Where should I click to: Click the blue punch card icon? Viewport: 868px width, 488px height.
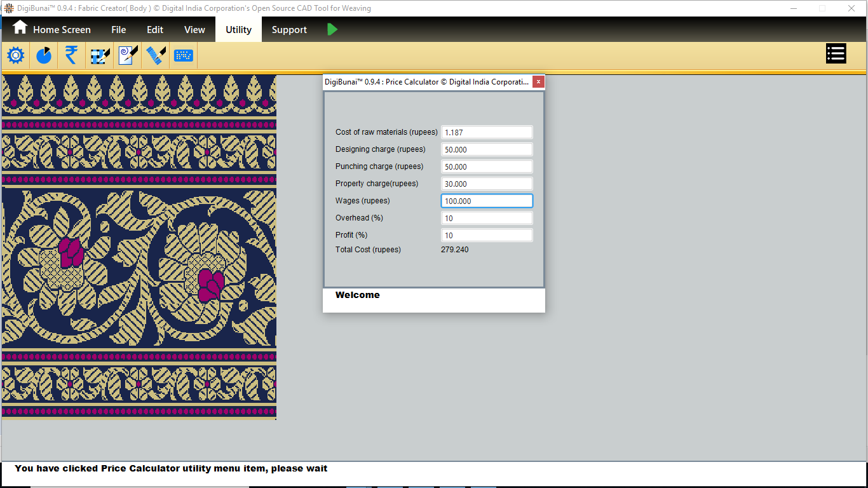184,55
